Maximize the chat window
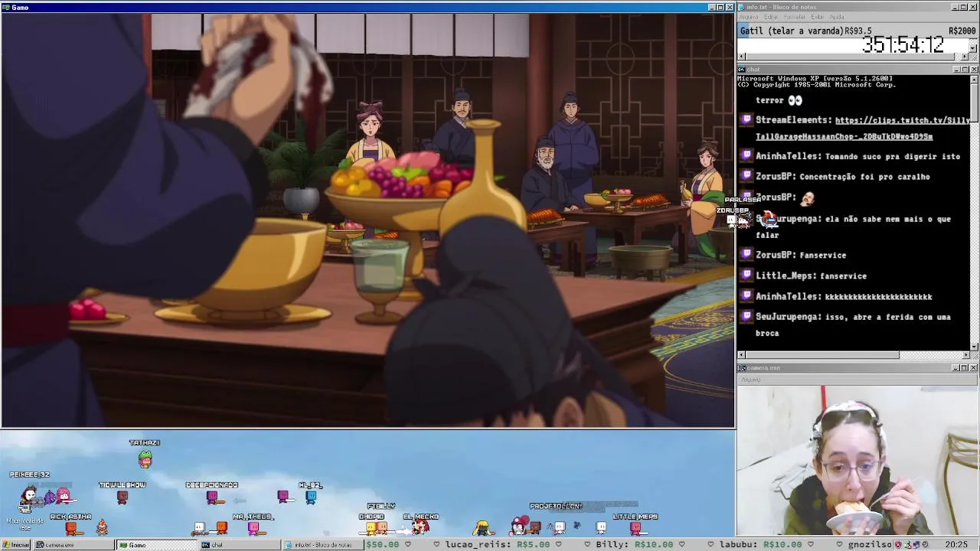The width and height of the screenshot is (980, 551). [x=965, y=70]
